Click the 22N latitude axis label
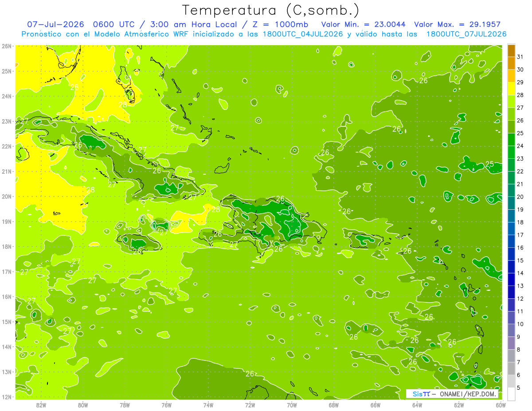This screenshot has height=411, width=532. (x=7, y=146)
